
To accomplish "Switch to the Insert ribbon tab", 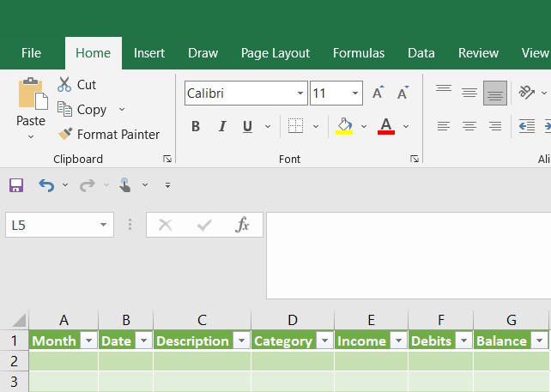I will 149,52.
